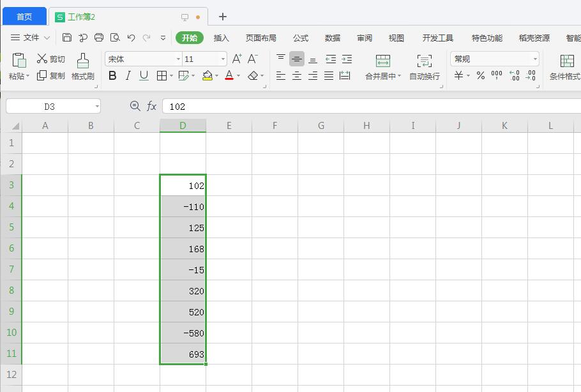Click the percent style icon
The width and height of the screenshot is (581, 392).
click(x=480, y=75)
